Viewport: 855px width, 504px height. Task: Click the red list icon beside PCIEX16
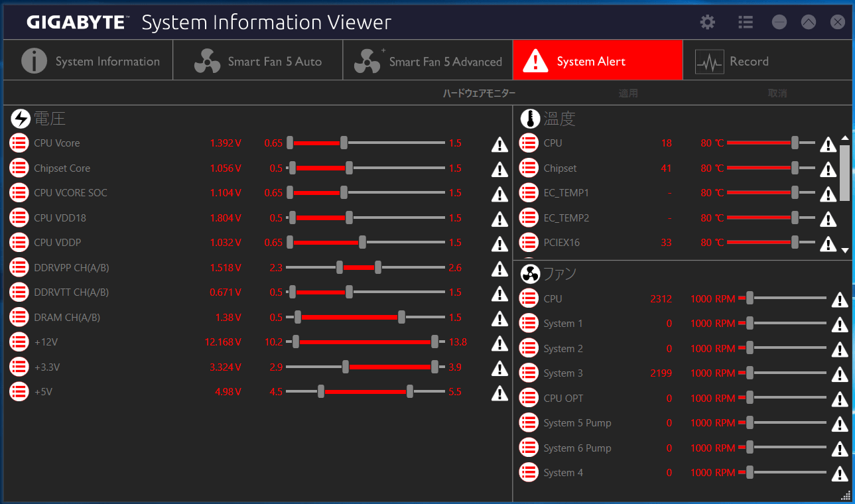click(x=529, y=243)
